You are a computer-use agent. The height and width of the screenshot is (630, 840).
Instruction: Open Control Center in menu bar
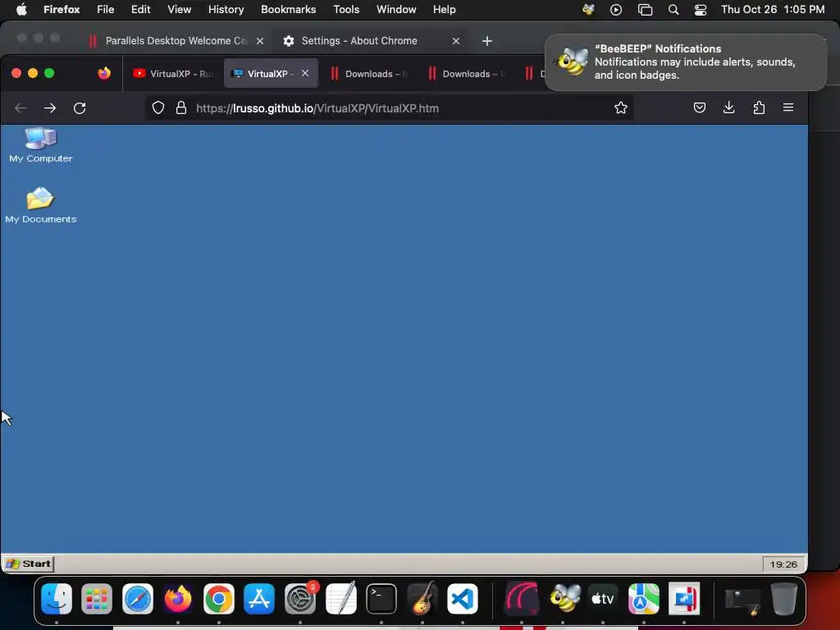(701, 10)
